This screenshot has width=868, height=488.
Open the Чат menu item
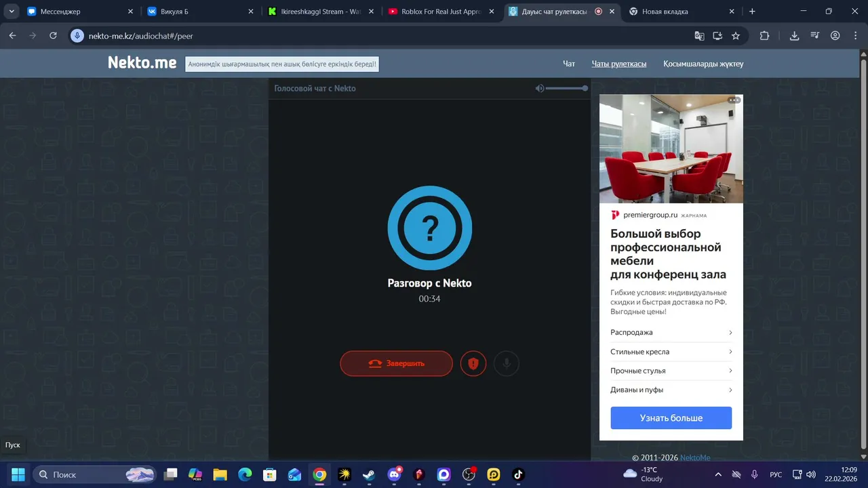(569, 64)
